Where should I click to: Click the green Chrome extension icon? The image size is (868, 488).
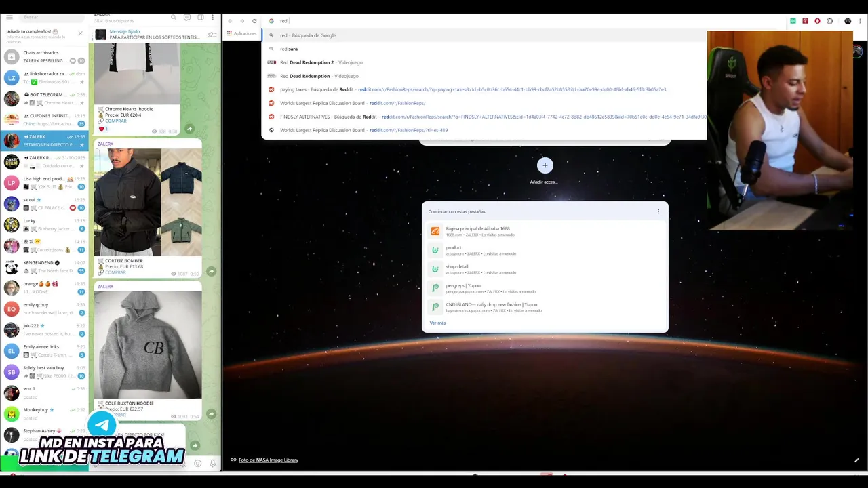pos(793,21)
